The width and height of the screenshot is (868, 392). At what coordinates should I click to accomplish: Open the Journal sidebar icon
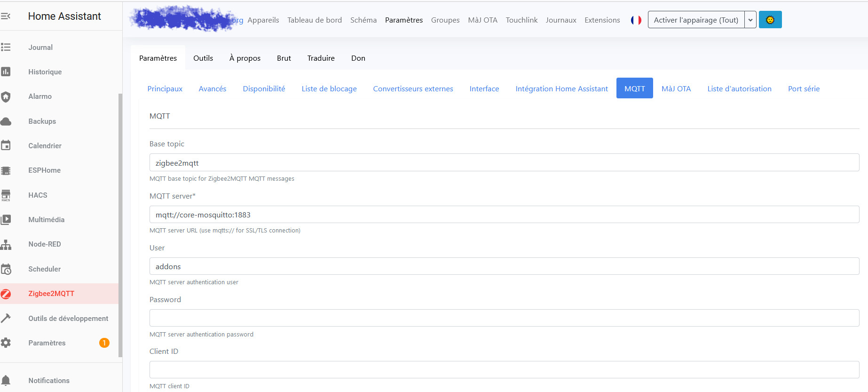(x=6, y=47)
